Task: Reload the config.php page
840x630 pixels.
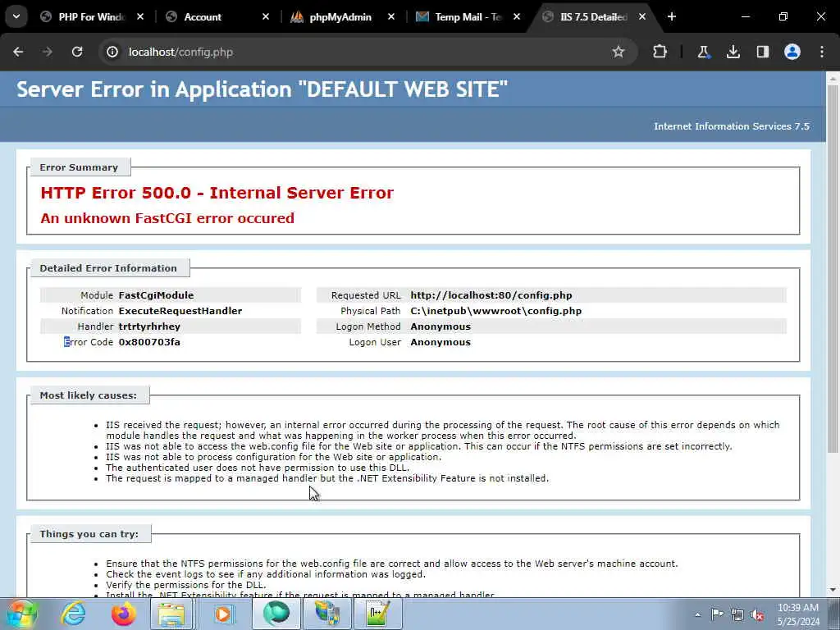Action: click(x=77, y=52)
